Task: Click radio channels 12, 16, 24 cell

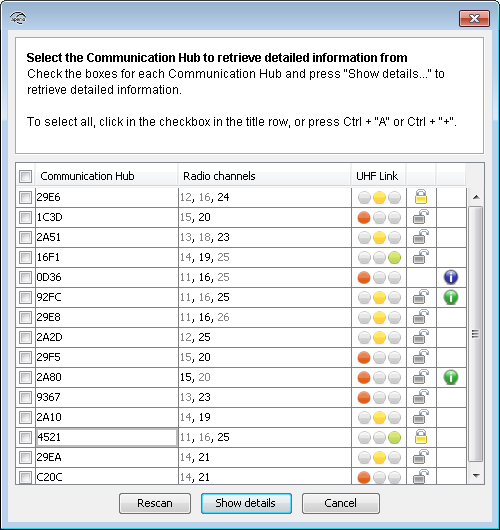Action: (265, 197)
